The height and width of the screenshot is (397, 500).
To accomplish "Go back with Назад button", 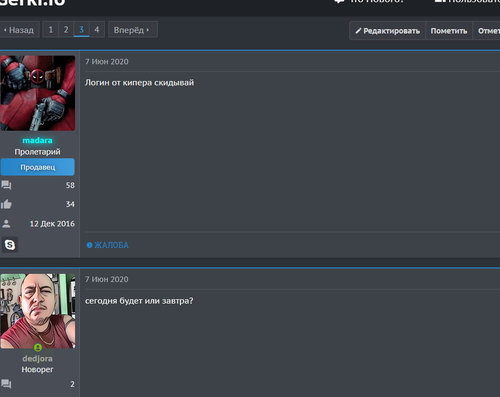I will tap(19, 30).
